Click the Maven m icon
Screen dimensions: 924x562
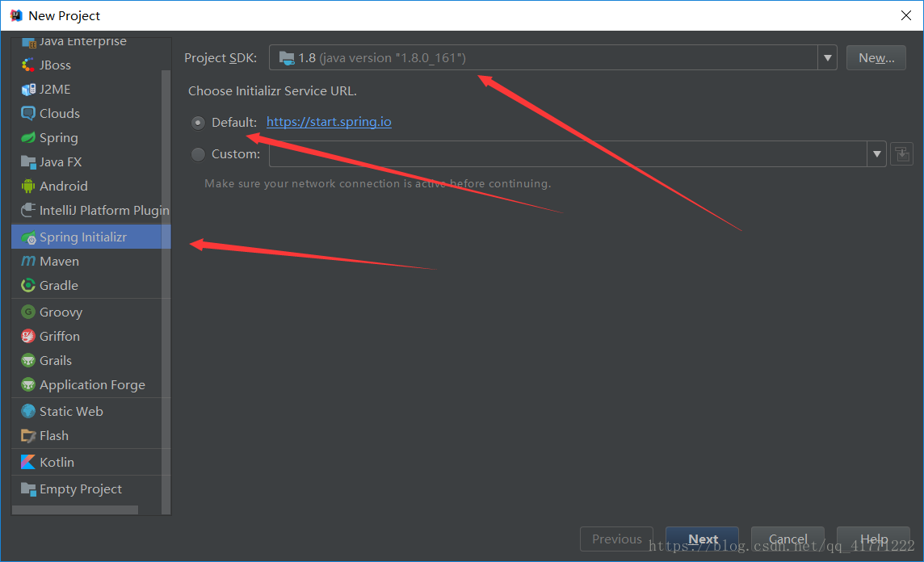tap(28, 262)
